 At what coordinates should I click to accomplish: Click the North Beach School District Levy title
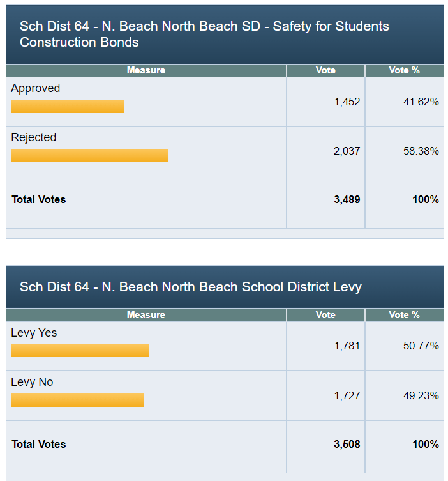point(191,287)
